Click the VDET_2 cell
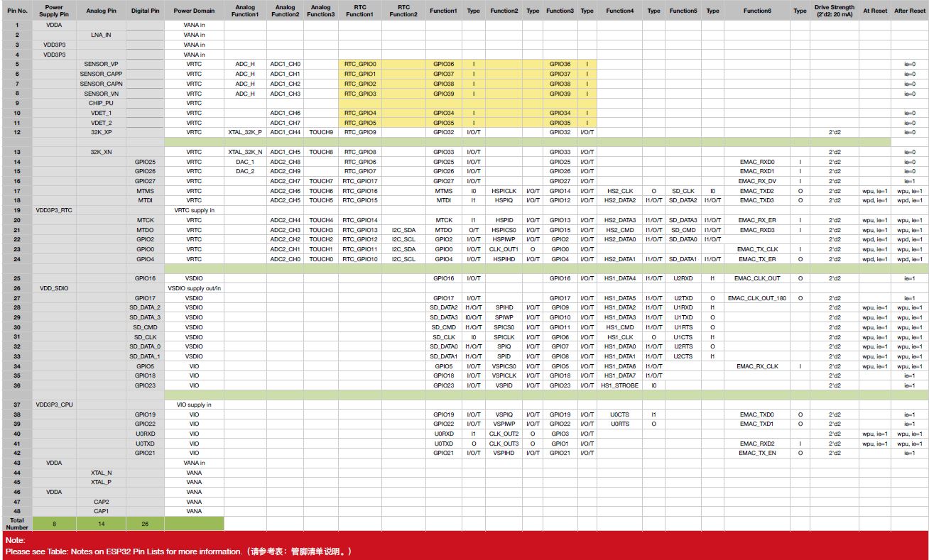Image resolution: width=929 pixels, height=560 pixels. tap(101, 123)
